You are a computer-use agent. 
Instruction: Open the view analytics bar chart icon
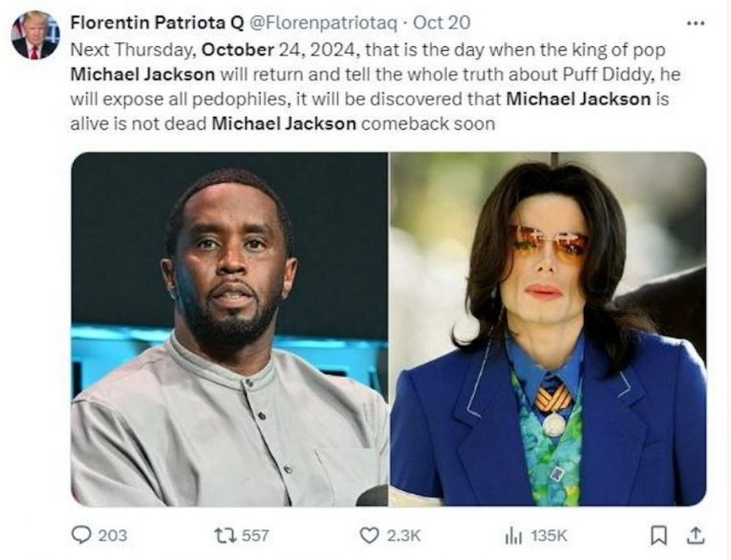click(514, 535)
